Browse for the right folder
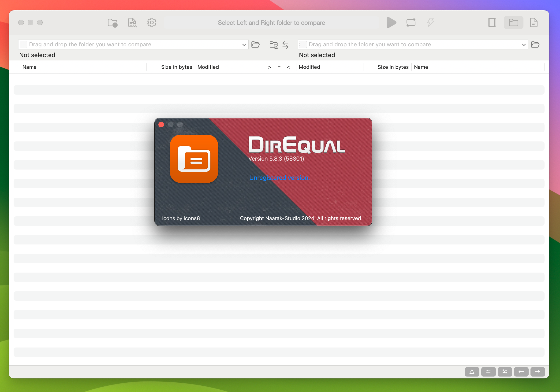The height and width of the screenshot is (392, 560). 535,45
